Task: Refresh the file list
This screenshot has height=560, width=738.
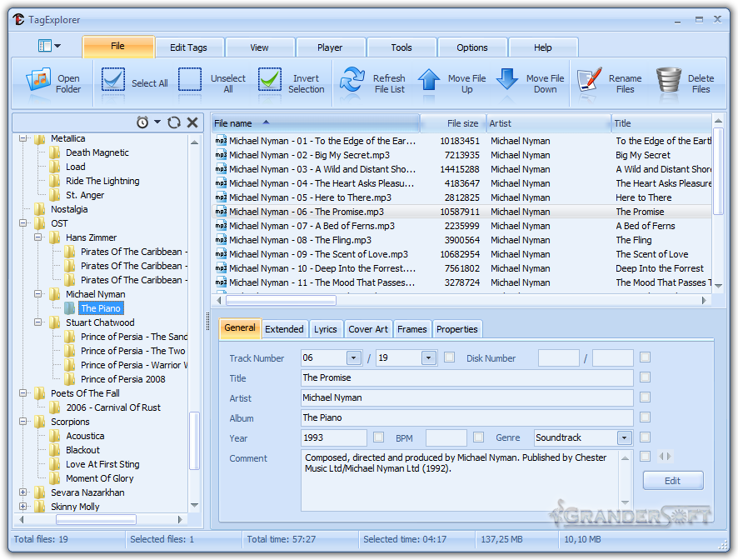Action: coord(352,82)
